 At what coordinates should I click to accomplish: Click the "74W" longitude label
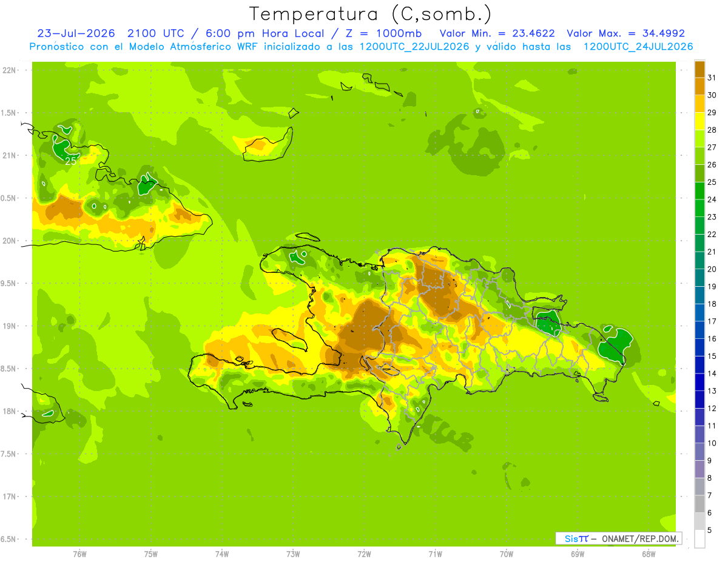click(x=221, y=554)
